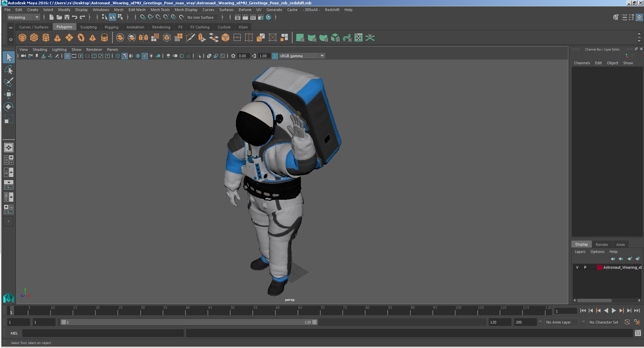Activate the Rotate tool in toolbox
The width and height of the screenshot is (644, 348).
9,107
